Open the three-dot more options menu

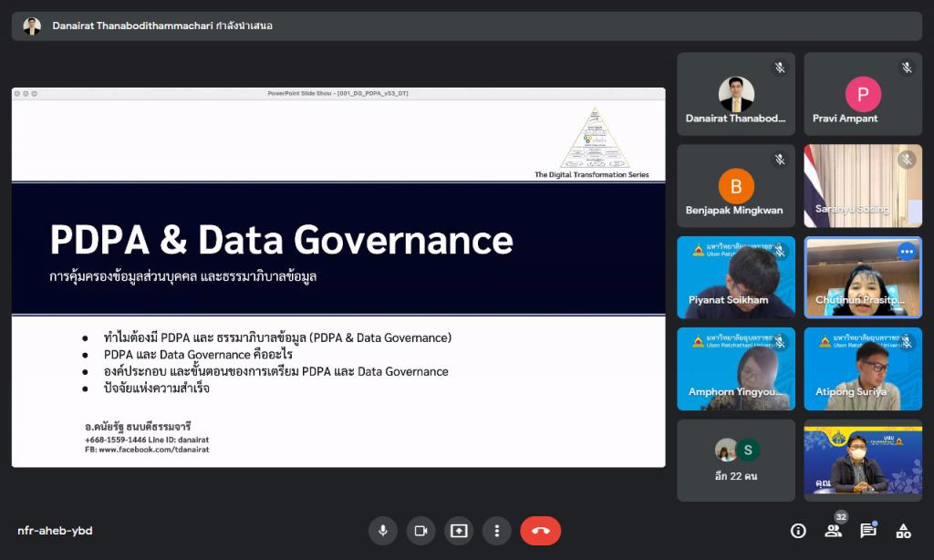pos(496,531)
